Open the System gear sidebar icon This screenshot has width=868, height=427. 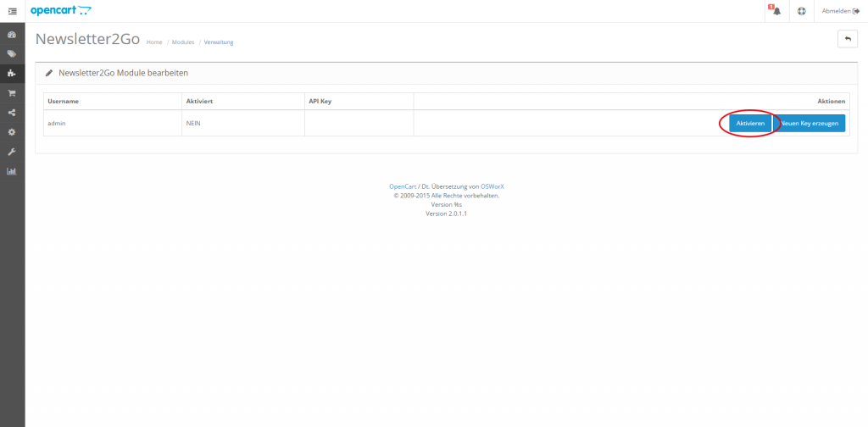point(12,132)
